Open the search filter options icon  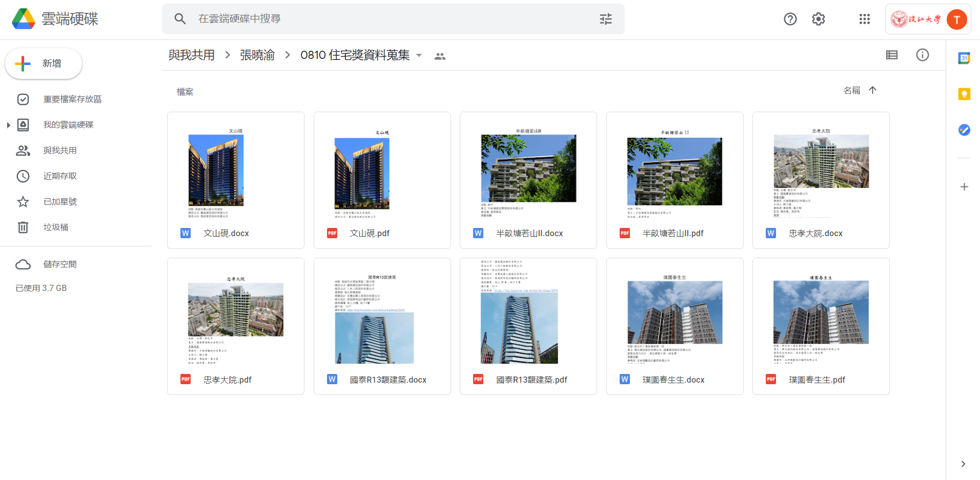(x=605, y=19)
